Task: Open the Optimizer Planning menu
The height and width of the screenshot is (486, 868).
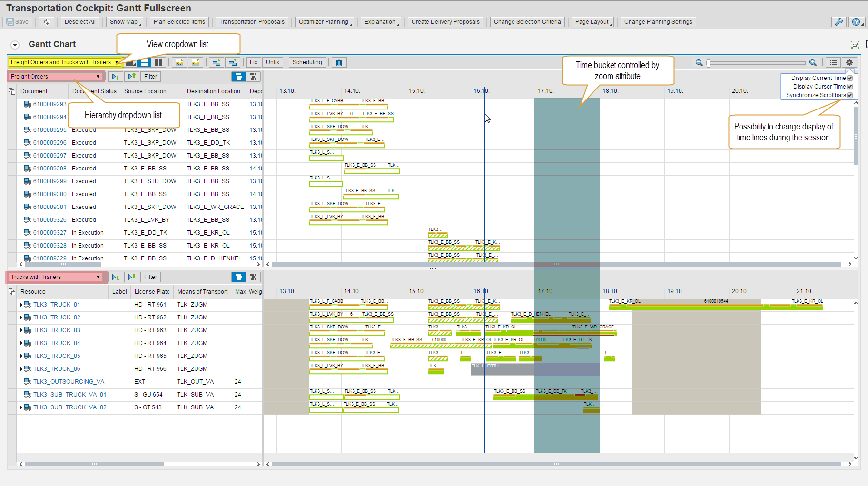Action: click(325, 22)
